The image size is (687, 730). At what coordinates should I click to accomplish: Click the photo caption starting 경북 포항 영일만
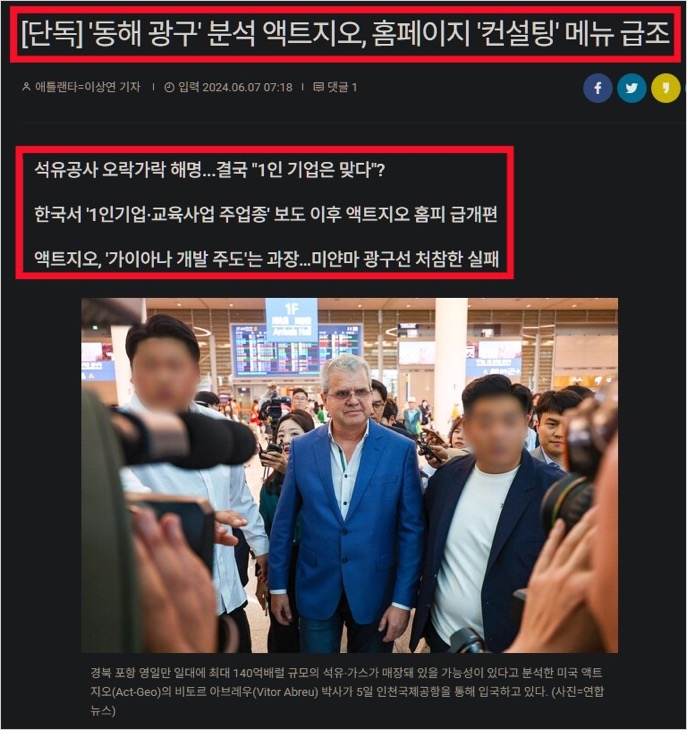[347, 691]
